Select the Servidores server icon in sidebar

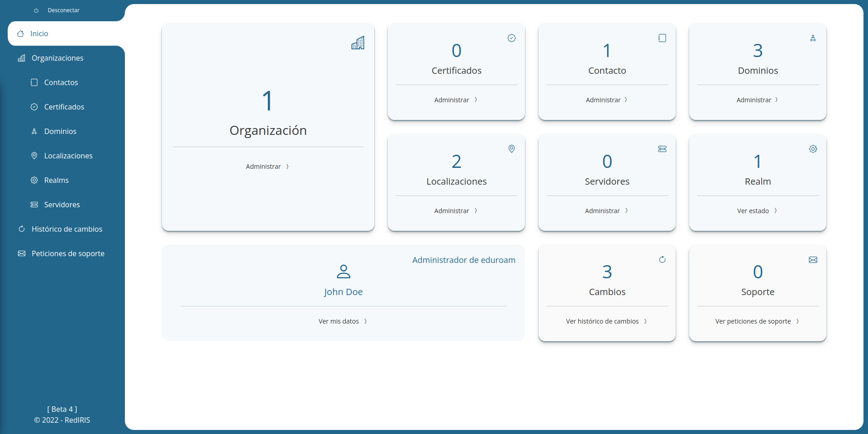click(34, 205)
